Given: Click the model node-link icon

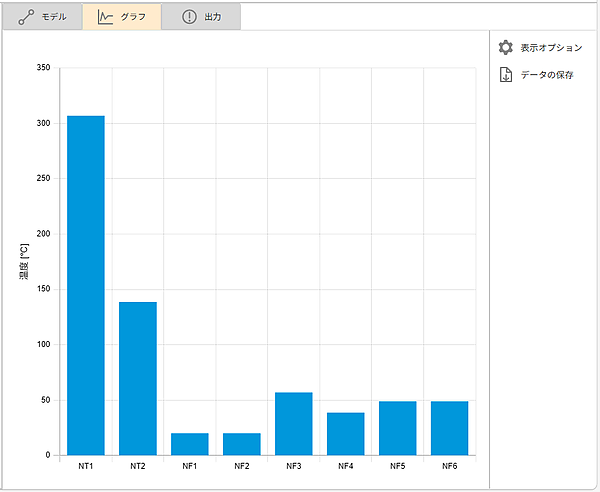Looking at the screenshot, I should [26, 17].
